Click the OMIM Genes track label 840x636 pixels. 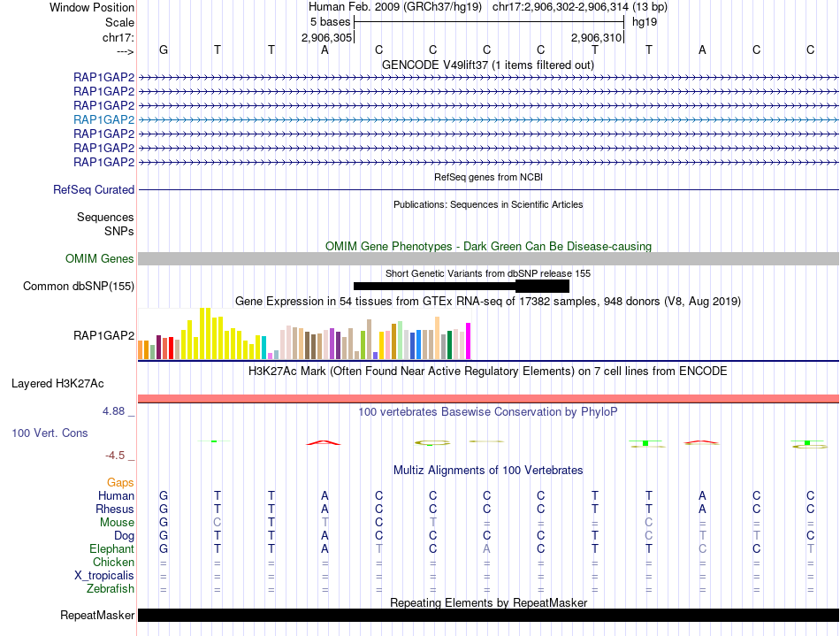[100, 259]
